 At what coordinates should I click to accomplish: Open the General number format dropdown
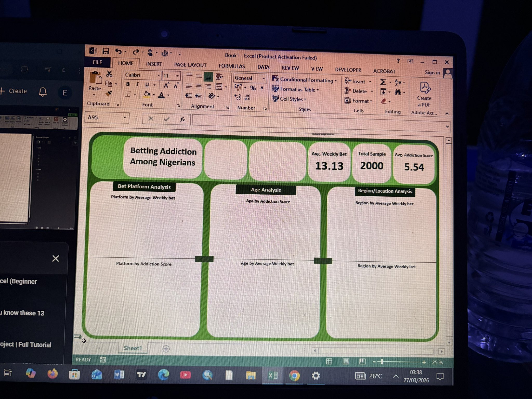tap(264, 78)
